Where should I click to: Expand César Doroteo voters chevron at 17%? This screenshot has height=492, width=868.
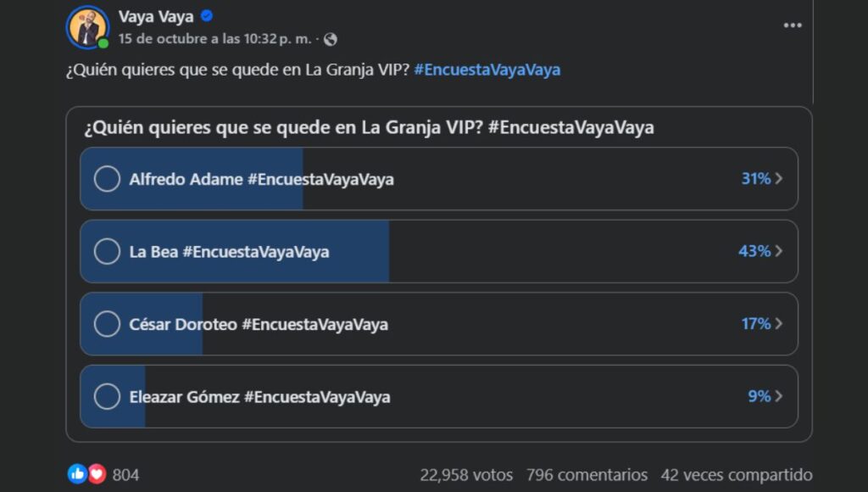(778, 324)
